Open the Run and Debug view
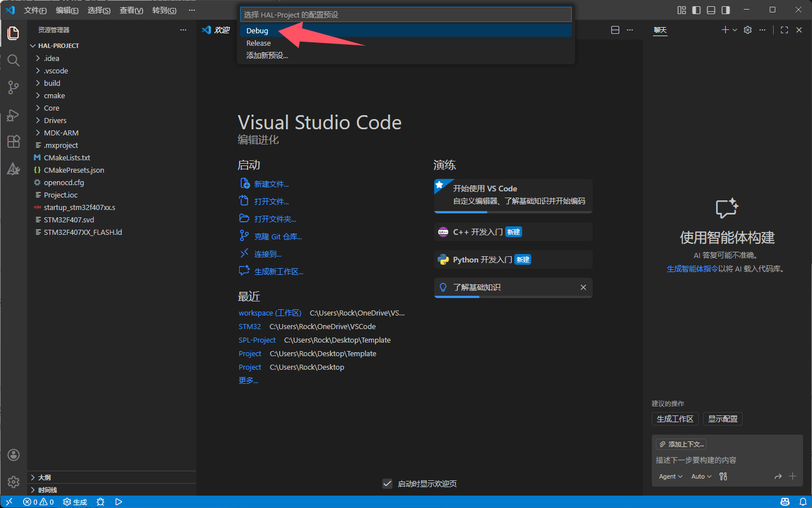This screenshot has height=508, width=812. pos(14,115)
